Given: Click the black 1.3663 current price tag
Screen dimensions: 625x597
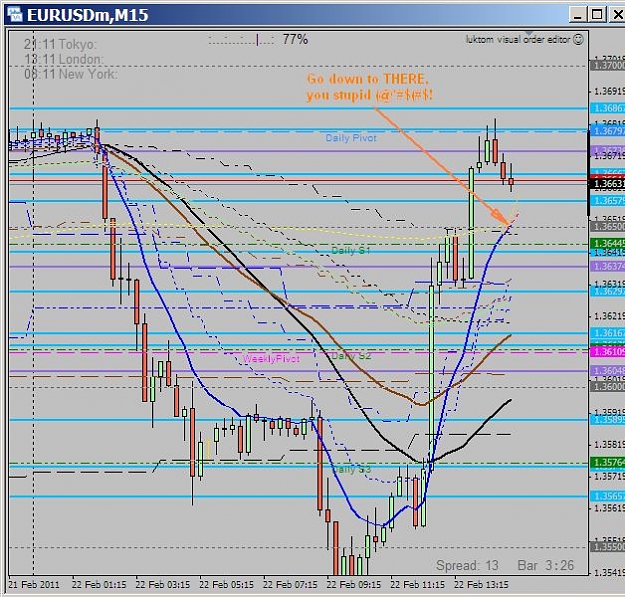Looking at the screenshot, I should click(x=607, y=184).
